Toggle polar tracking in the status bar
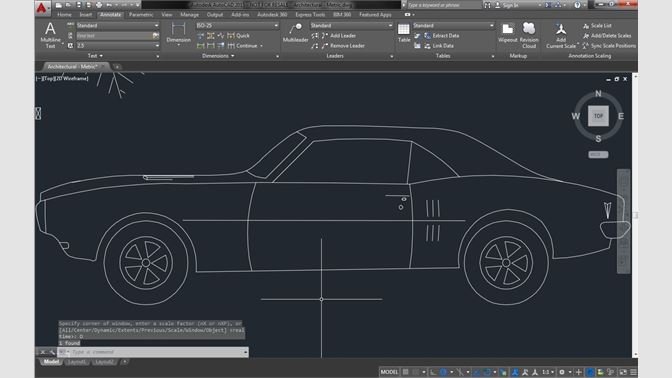This screenshot has width=672, height=378. point(444,372)
